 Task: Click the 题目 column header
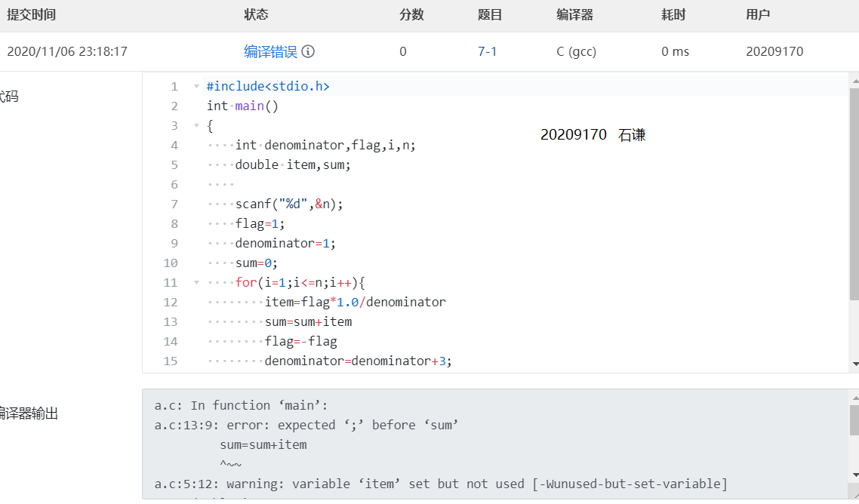click(490, 15)
